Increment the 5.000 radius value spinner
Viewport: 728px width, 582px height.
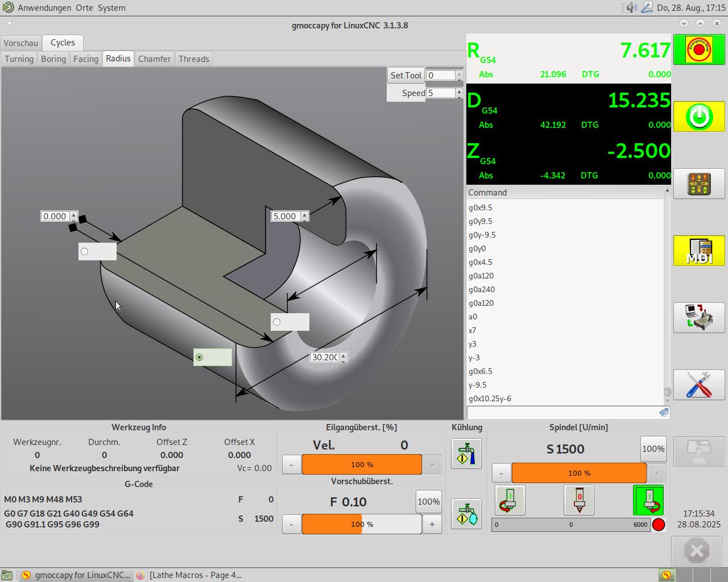pyautogui.click(x=305, y=214)
